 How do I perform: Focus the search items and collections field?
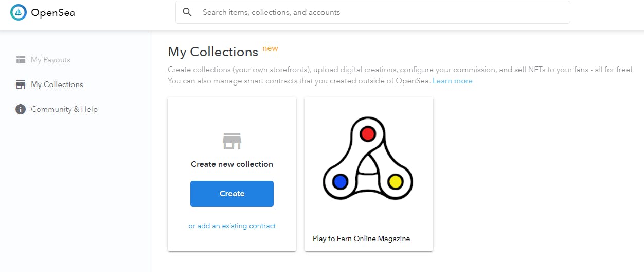(x=381, y=12)
